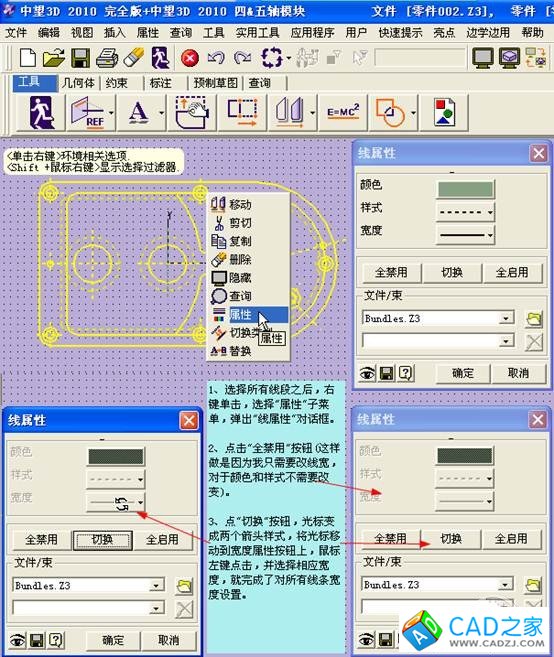Expand arrow next to shapes icon

tap(414, 112)
